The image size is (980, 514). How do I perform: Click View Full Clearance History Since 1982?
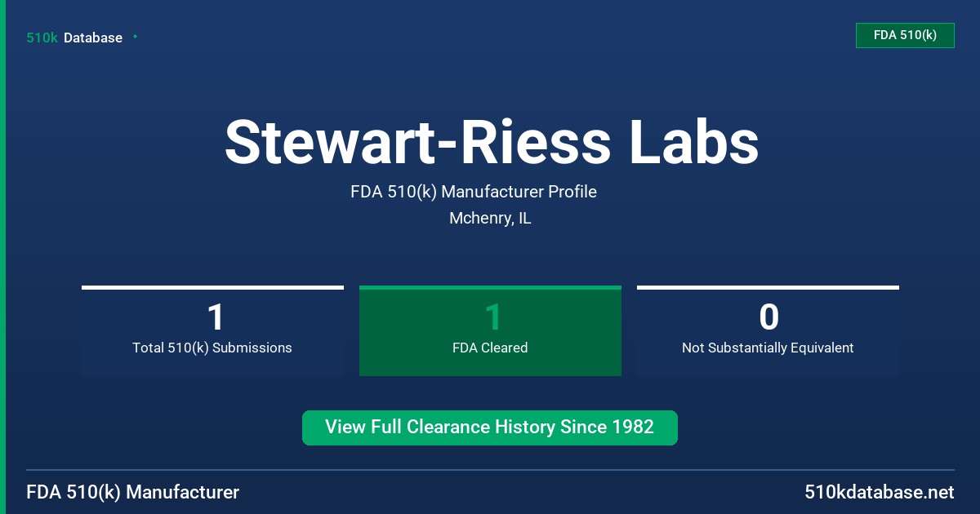tap(490, 428)
